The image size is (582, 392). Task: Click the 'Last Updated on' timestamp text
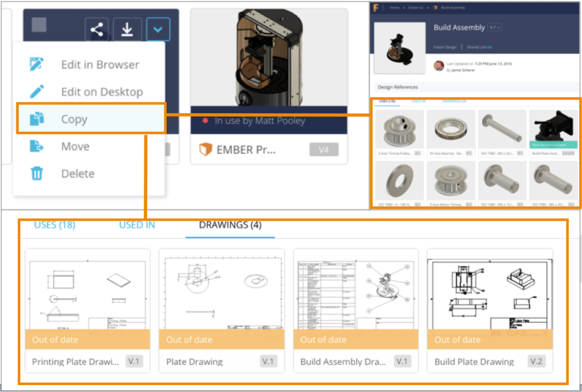coord(479,64)
